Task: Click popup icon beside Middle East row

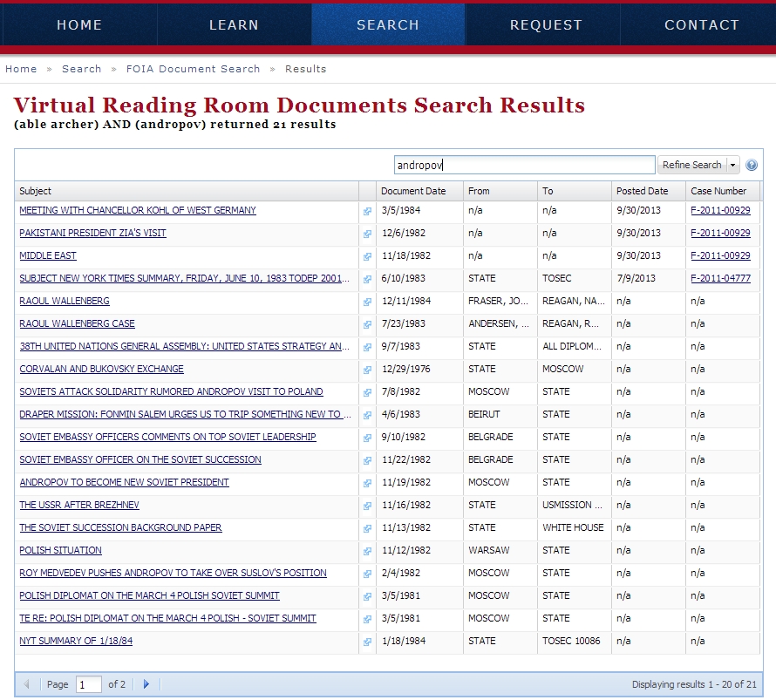Action: pos(367,256)
